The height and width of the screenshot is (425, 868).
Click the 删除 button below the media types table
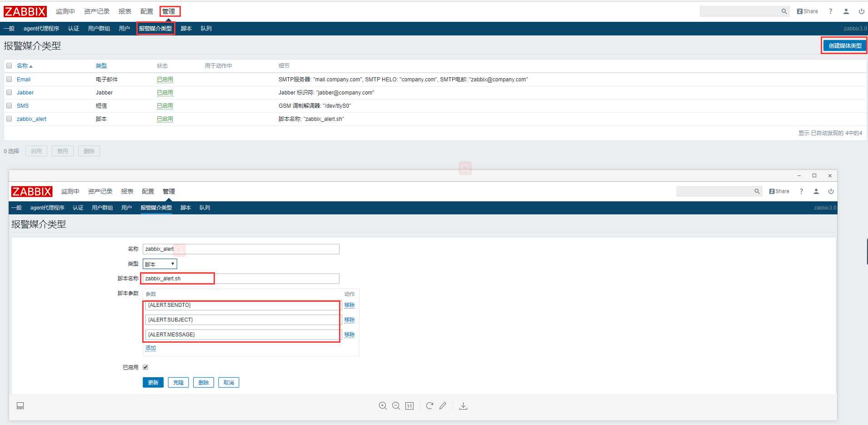click(89, 151)
